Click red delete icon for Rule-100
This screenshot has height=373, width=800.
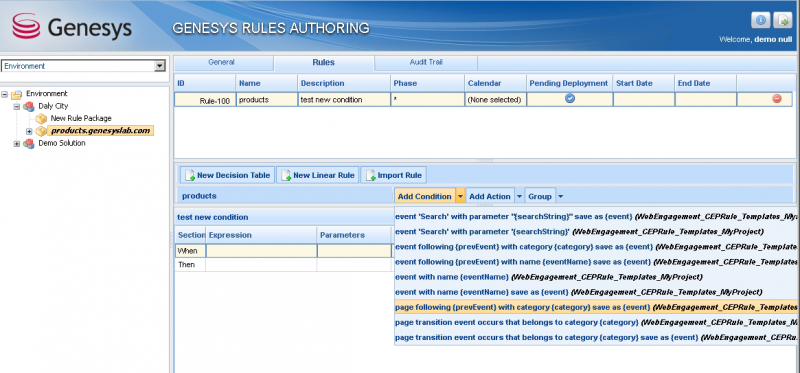777,99
